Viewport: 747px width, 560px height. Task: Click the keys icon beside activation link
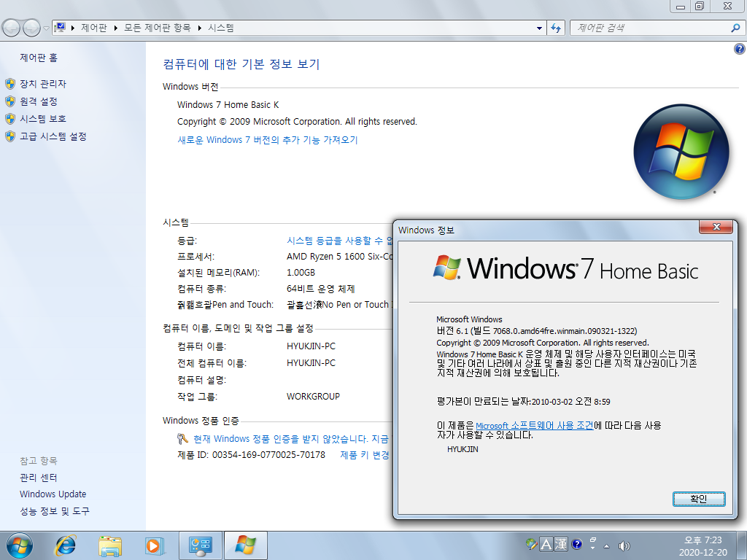pyautogui.click(x=182, y=438)
